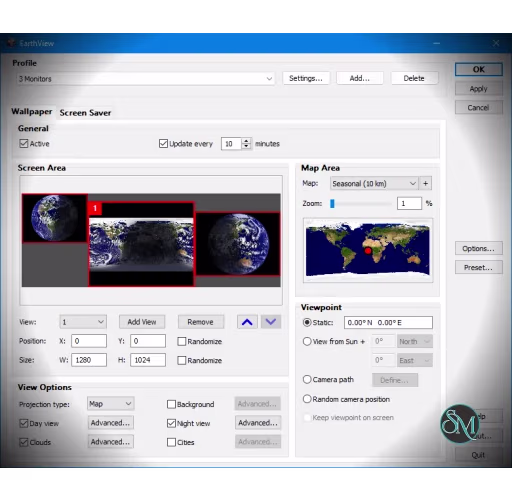Click the blue down arrow view order button
This screenshot has height=500, width=512.
(271, 322)
